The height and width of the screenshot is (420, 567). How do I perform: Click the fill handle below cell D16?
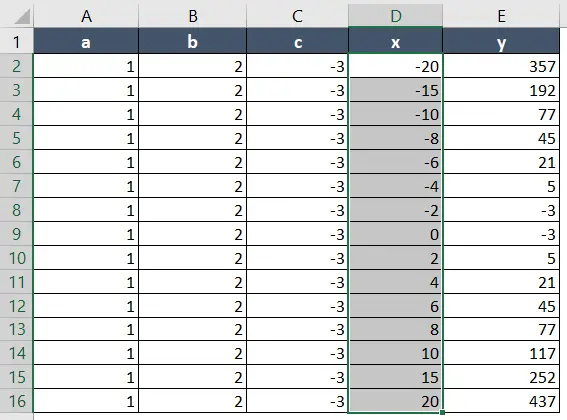442,412
